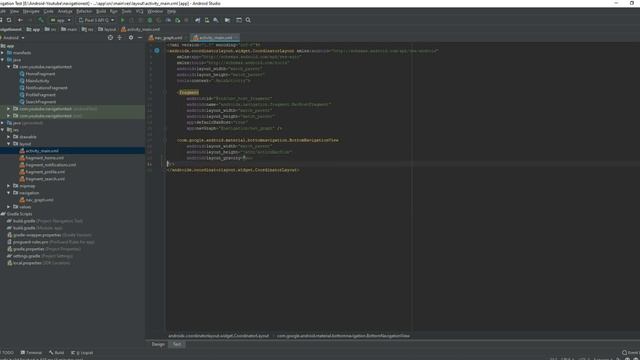Image resolution: width=640 pixels, height=360 pixels.
Task: Open the Help menu
Action: coord(171,11)
